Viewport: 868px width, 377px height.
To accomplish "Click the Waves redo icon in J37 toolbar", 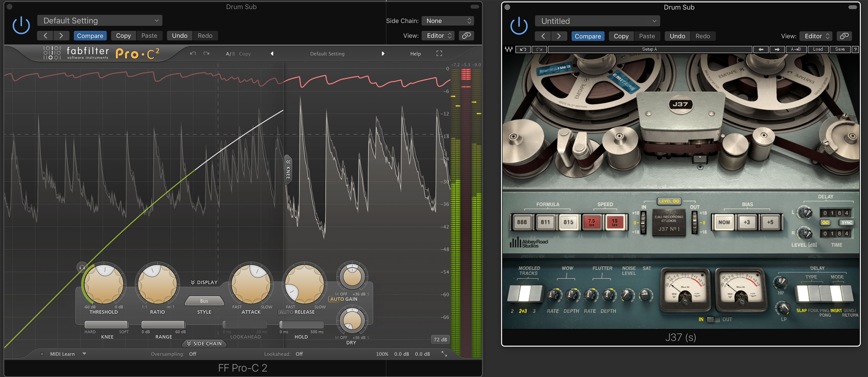I will (x=539, y=49).
